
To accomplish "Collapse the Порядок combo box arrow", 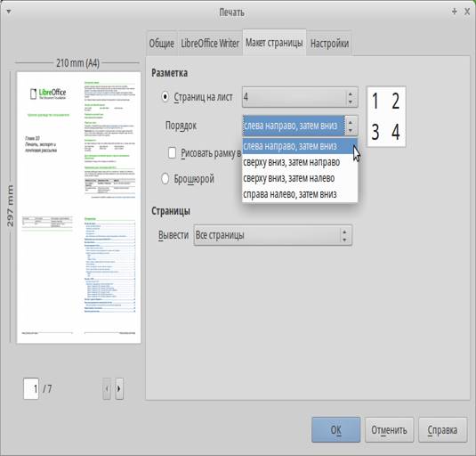I will click(351, 126).
